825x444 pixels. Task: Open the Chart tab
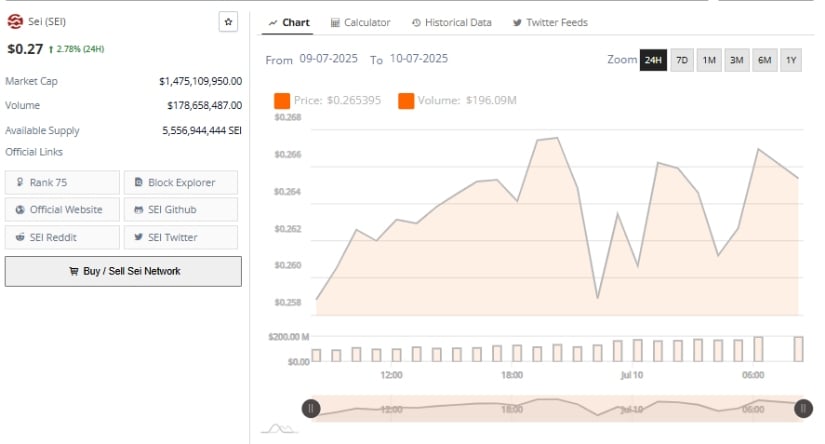point(288,23)
